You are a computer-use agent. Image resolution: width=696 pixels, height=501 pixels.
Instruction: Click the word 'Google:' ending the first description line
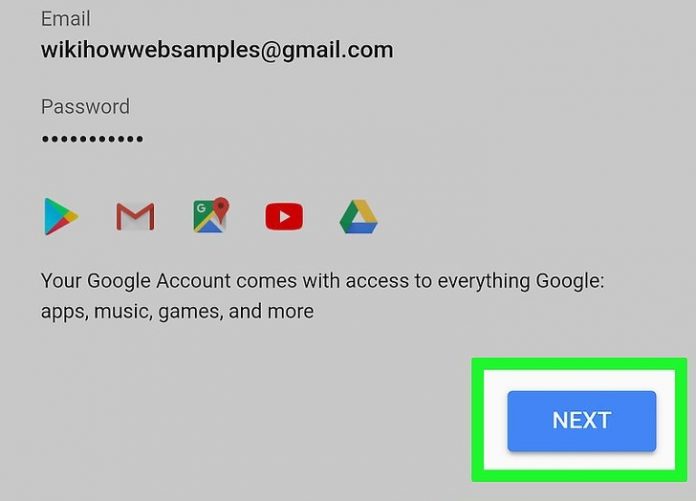pyautogui.click(x=570, y=281)
